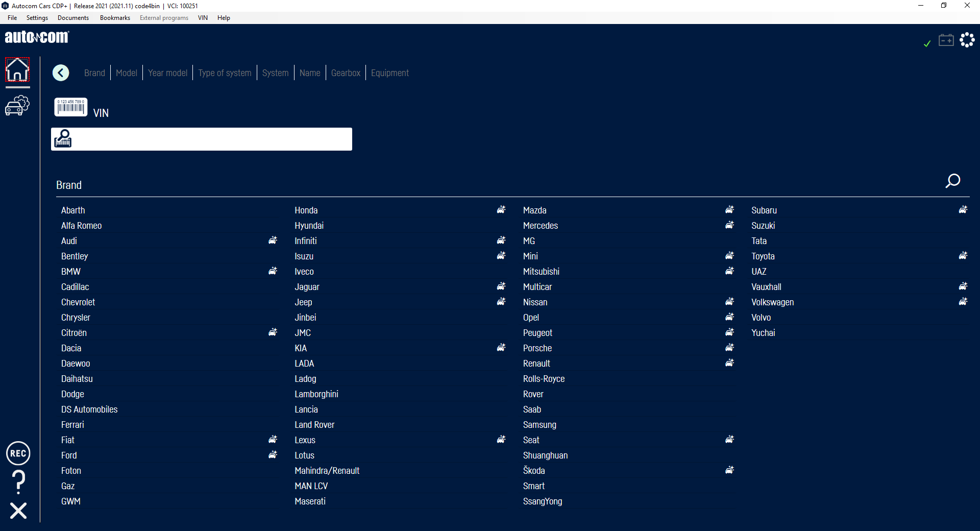Open the vehicle diagnostics car icon
This screenshot has width=980, height=531.
(x=17, y=105)
